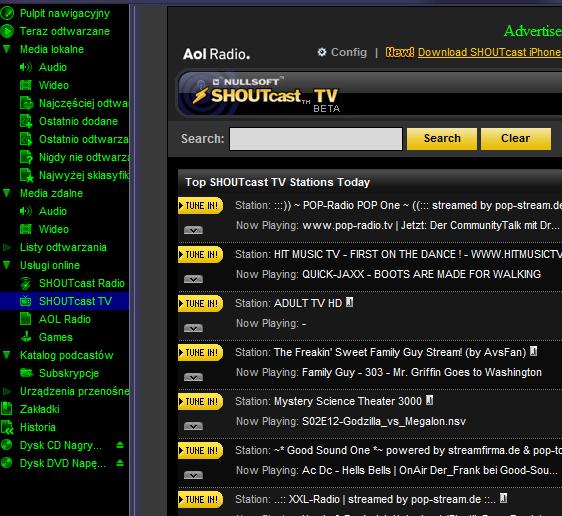
Task: Click the Games joystick icon
Action: (26, 337)
